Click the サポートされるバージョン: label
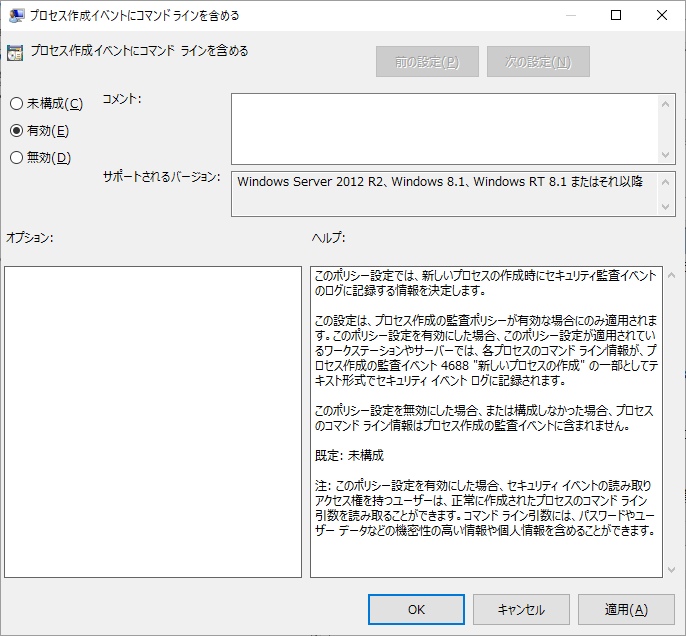 point(161,177)
